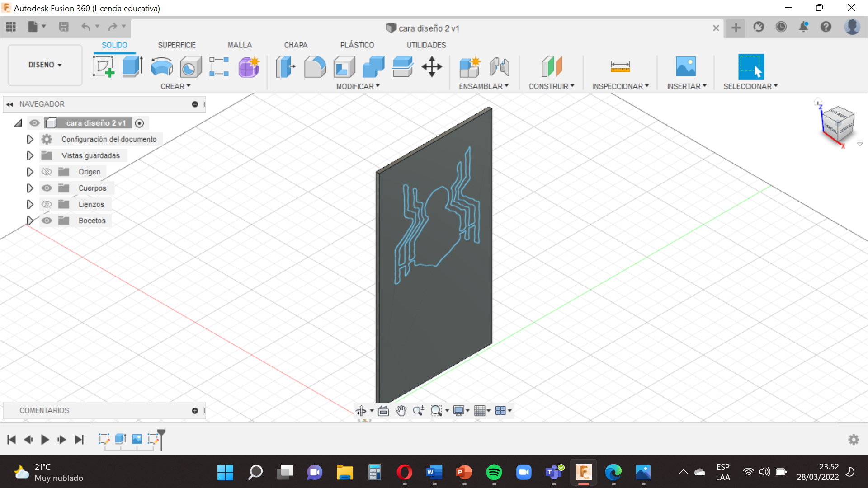Expand the Origen node

pos(30,172)
